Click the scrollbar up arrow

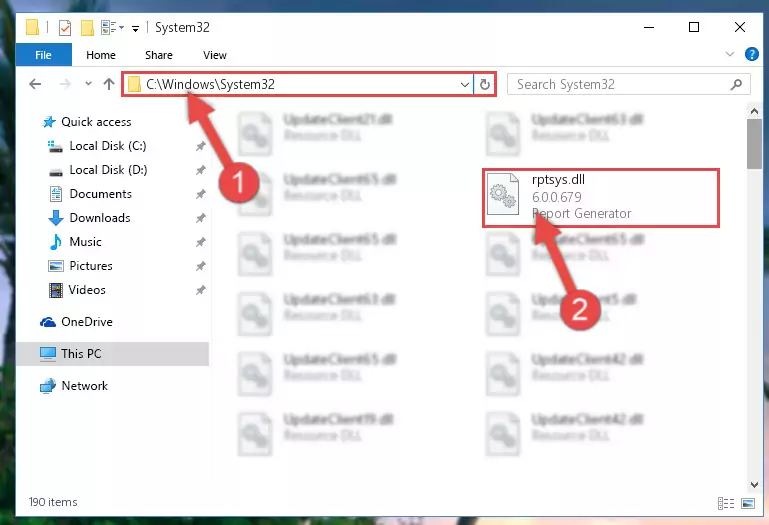(754, 111)
